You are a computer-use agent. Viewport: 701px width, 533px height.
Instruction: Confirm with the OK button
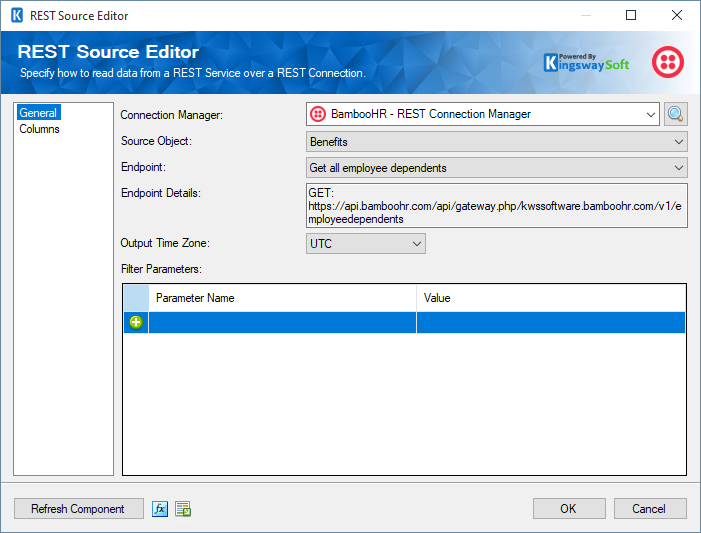point(569,509)
